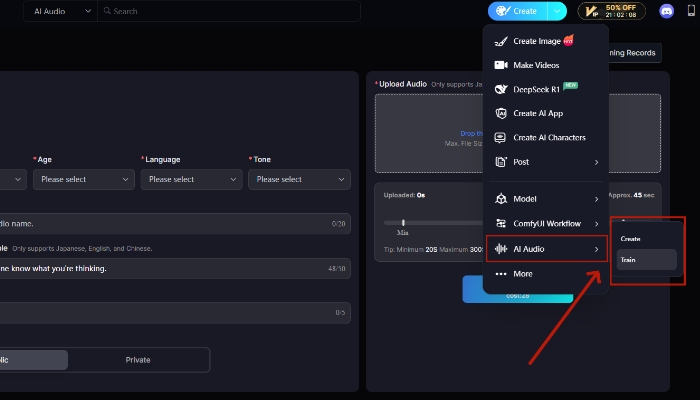
Task: Open the Language dropdown
Action: 192,179
